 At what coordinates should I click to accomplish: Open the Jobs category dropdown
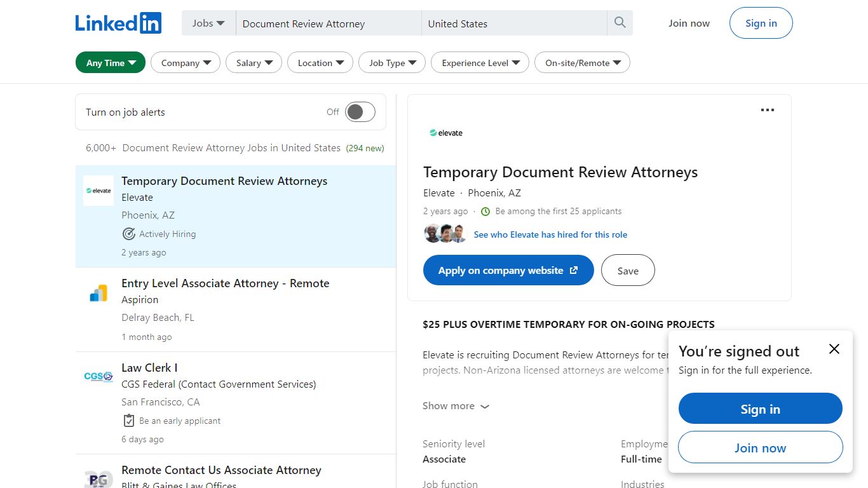(208, 24)
